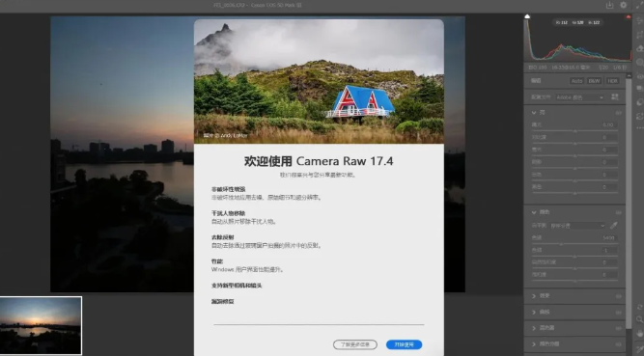Open Camera Raw preferences gear icon
This screenshot has height=356, width=644.
pyautogui.click(x=624, y=5)
